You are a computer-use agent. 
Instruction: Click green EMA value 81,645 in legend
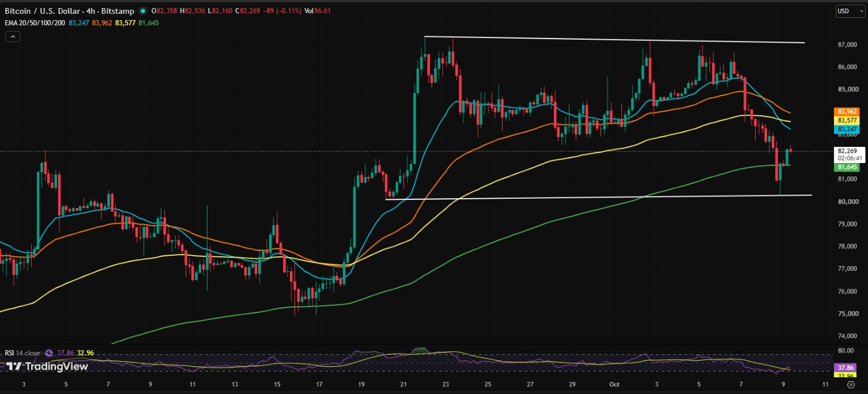tap(149, 23)
